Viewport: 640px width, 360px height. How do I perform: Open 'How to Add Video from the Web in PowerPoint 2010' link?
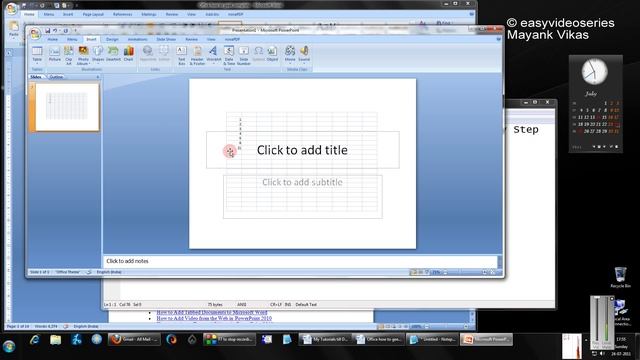click(x=214, y=318)
